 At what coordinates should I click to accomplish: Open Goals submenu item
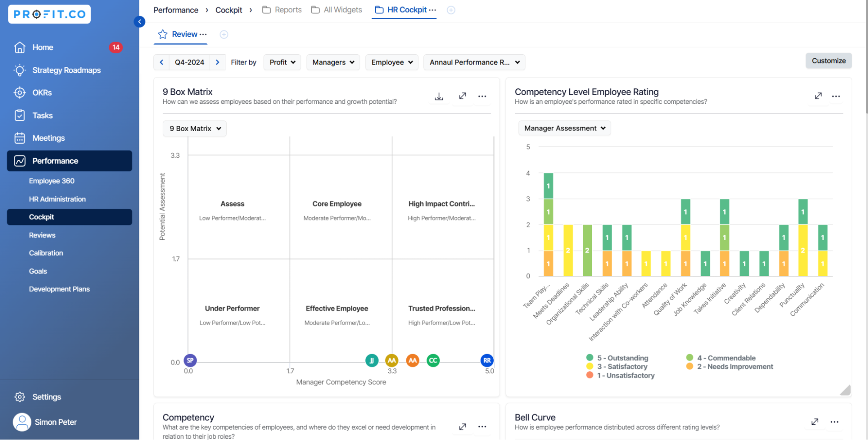pyautogui.click(x=38, y=271)
